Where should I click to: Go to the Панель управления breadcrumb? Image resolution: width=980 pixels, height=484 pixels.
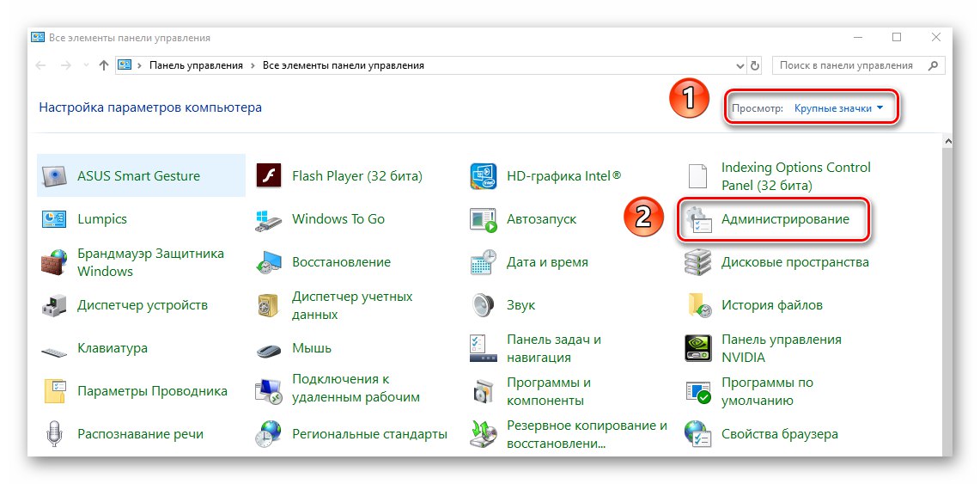tap(196, 65)
